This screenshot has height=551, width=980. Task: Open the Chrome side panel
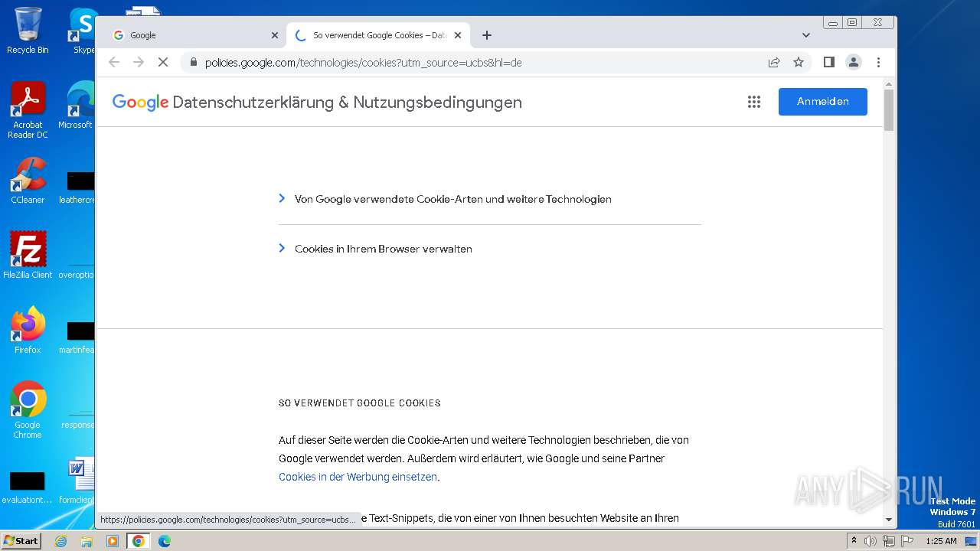pos(828,62)
